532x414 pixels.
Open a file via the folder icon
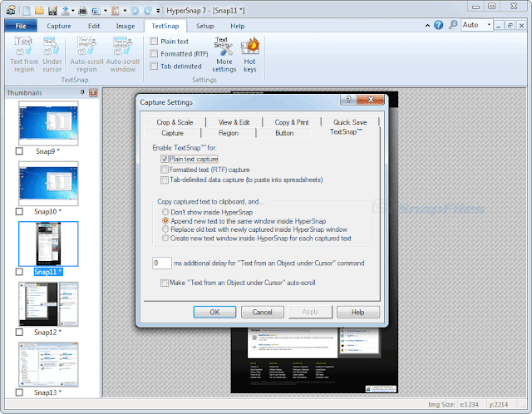39,11
